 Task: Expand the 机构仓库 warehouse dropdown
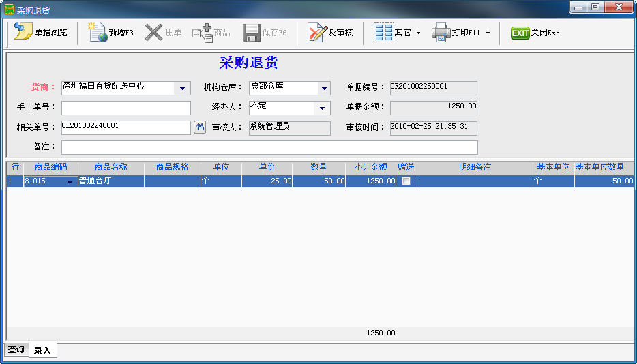tap(324, 89)
